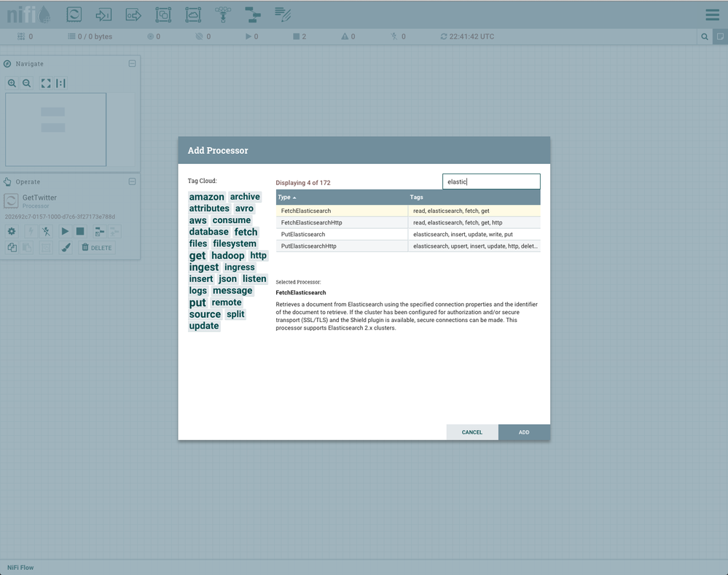Viewport: 728px width, 575px height.
Task: Filter by the message tag
Action: [x=232, y=291]
